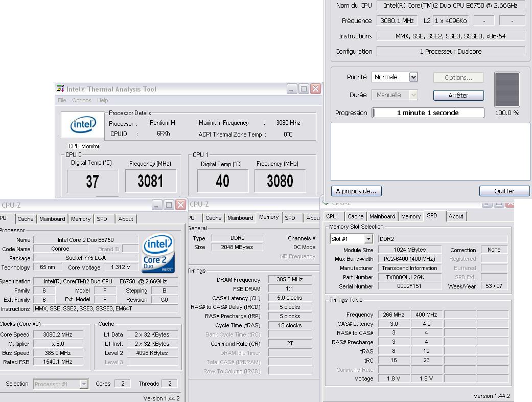Click the Intel Core 2 Duo badge
Screen dimensions: 532x402
pyautogui.click(x=158, y=254)
